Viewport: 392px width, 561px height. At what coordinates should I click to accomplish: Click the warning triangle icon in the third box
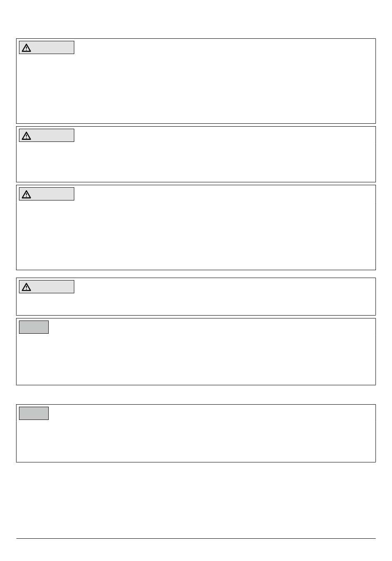26,194
